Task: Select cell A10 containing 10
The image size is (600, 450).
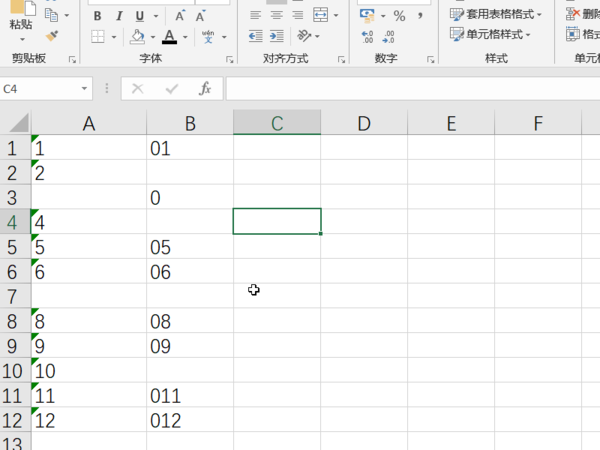Action: [x=89, y=371]
